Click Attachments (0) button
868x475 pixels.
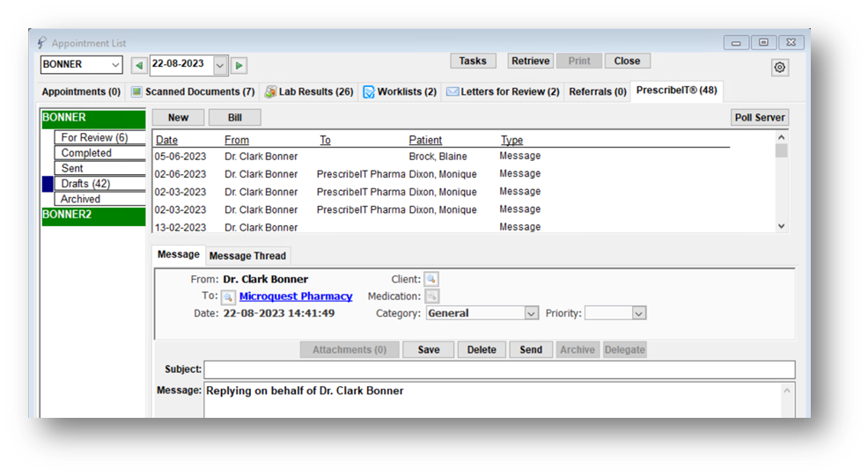click(349, 350)
